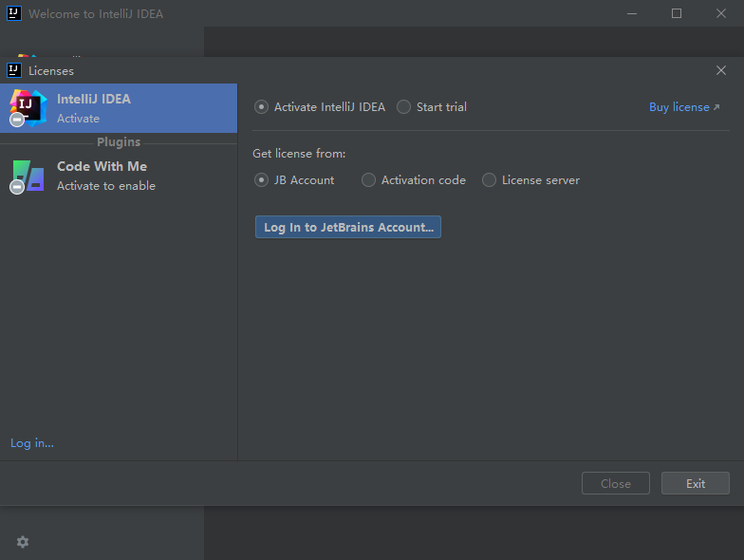This screenshot has width=744, height=560.
Task: Switch license source to Activation code
Action: [x=369, y=179]
